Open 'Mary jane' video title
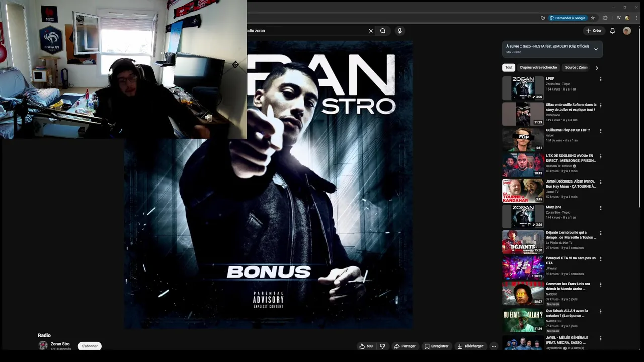Viewport: 644px width, 362px height. click(x=553, y=207)
